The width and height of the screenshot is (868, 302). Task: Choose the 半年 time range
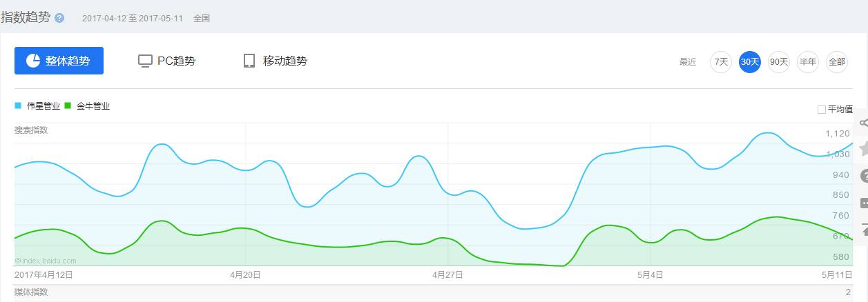click(808, 62)
